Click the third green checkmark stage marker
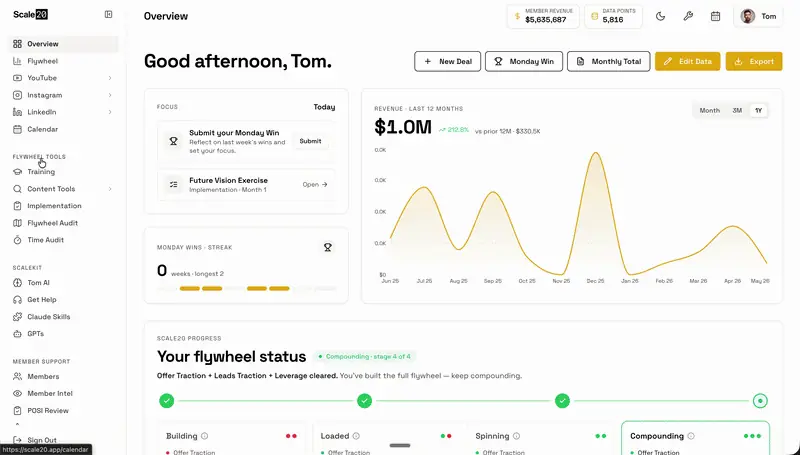800x455 pixels. point(562,401)
